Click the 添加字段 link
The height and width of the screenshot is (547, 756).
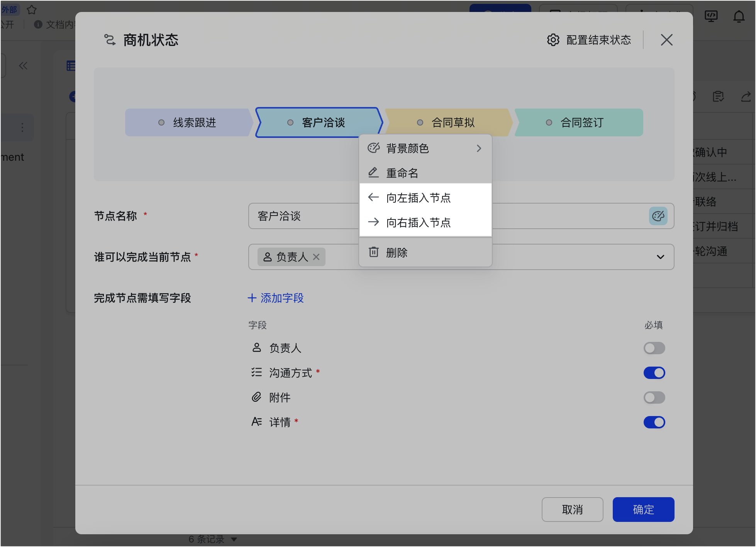pyautogui.click(x=275, y=298)
